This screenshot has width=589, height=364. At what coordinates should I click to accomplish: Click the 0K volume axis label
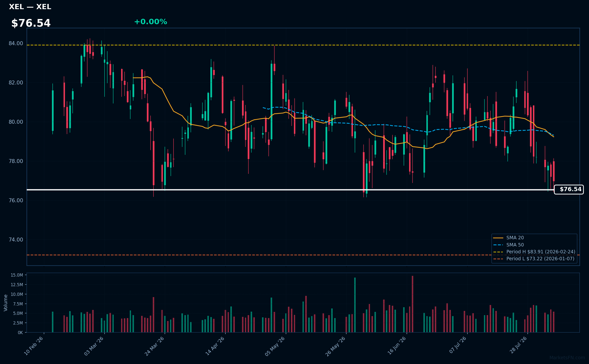(x=20, y=333)
